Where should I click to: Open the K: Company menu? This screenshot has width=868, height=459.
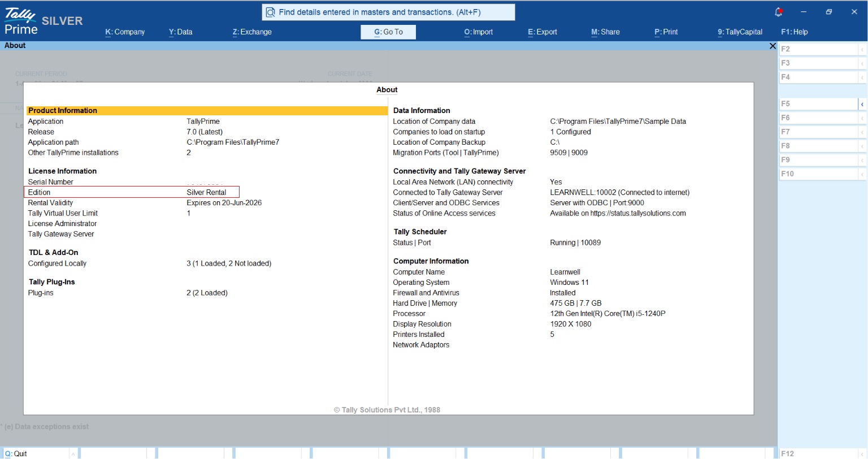coord(125,32)
